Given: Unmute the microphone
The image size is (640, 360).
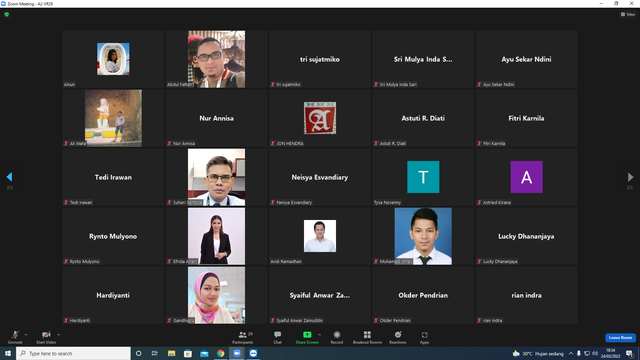Looking at the screenshot, I should point(15,337).
